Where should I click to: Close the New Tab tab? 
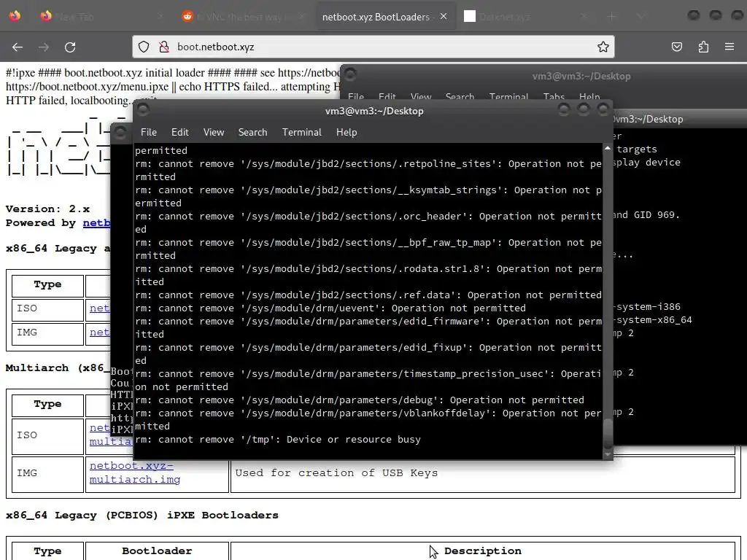pos(160,17)
